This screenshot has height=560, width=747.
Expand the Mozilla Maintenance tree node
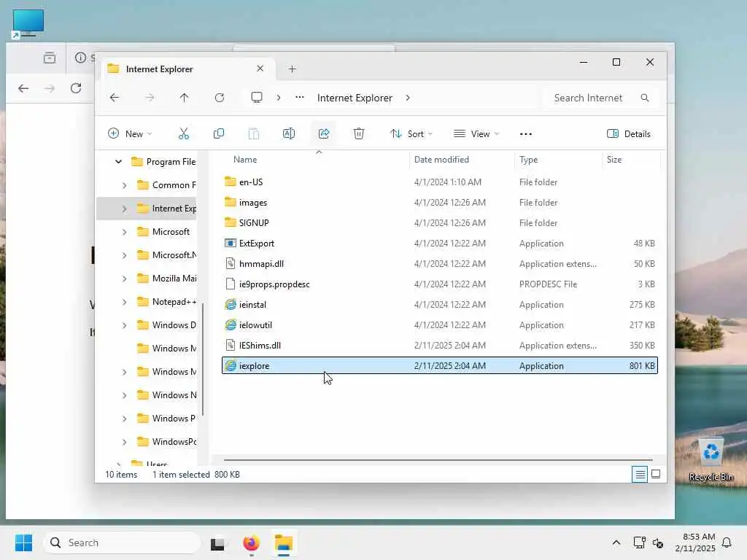(124, 279)
